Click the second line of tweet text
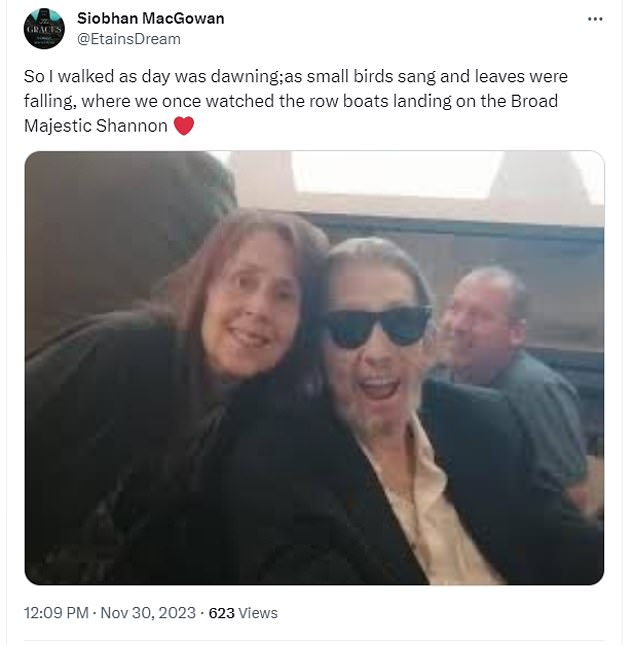This screenshot has height=645, width=634. 291,101
